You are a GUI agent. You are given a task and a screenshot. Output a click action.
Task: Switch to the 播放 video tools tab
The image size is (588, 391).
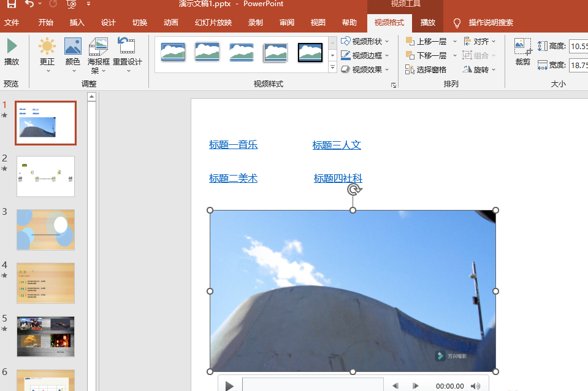pyautogui.click(x=428, y=23)
